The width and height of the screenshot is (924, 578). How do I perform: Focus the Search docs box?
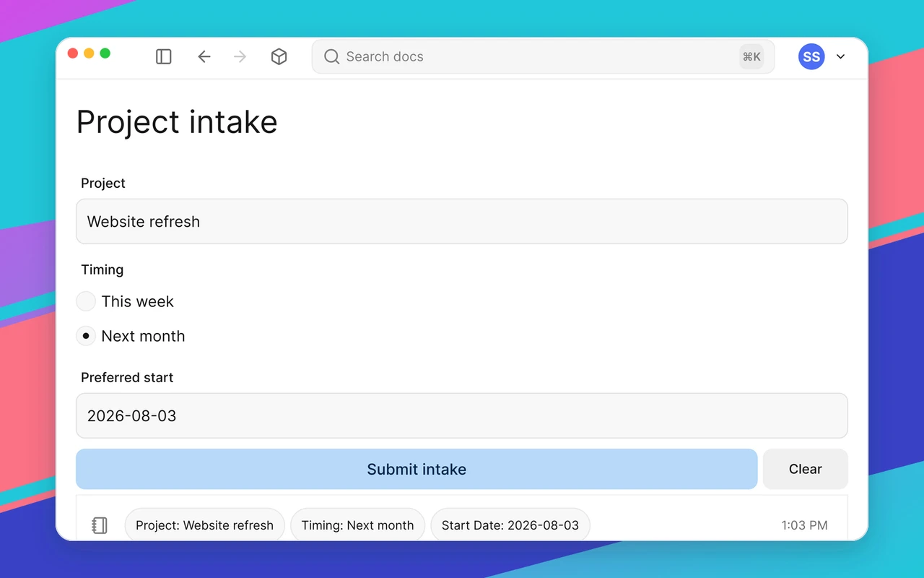pos(543,56)
